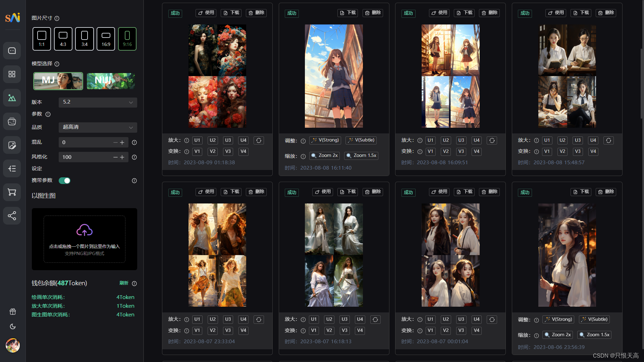
Task: Decrease the 混乱 value with minus
Action: pos(115,142)
